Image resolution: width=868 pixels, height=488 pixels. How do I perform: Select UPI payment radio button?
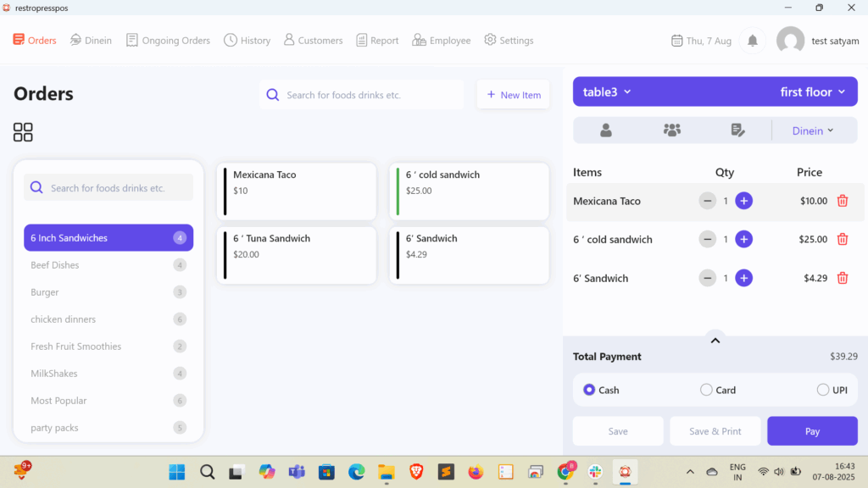point(822,391)
